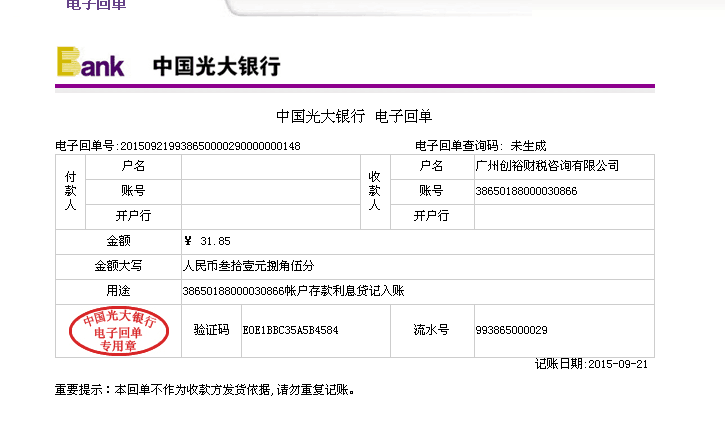
Task: Click the 流水号 label
Action: (x=431, y=330)
